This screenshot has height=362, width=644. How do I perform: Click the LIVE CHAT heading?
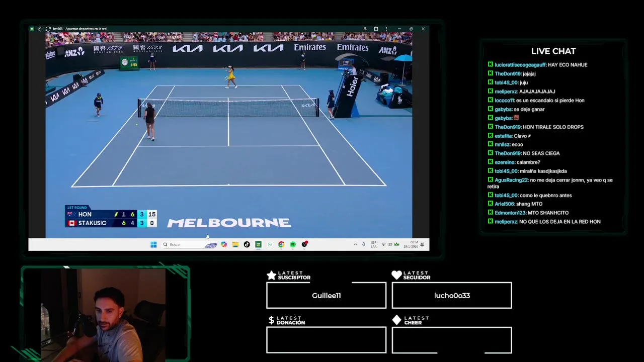(x=553, y=51)
